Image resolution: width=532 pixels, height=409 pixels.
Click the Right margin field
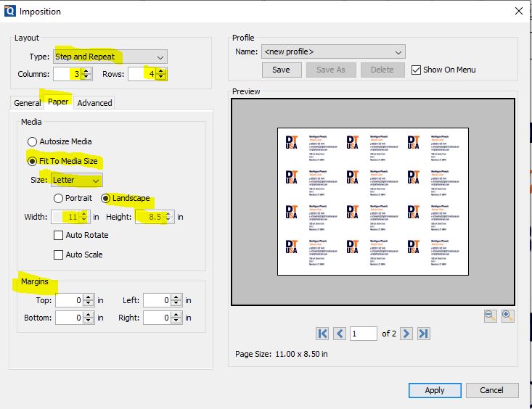click(x=157, y=318)
